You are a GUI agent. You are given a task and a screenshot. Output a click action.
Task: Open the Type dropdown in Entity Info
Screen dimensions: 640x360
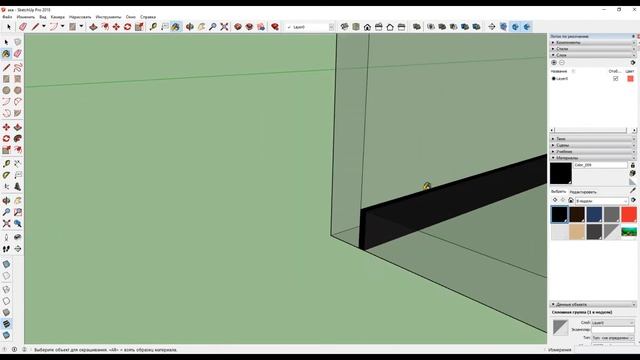point(613,338)
